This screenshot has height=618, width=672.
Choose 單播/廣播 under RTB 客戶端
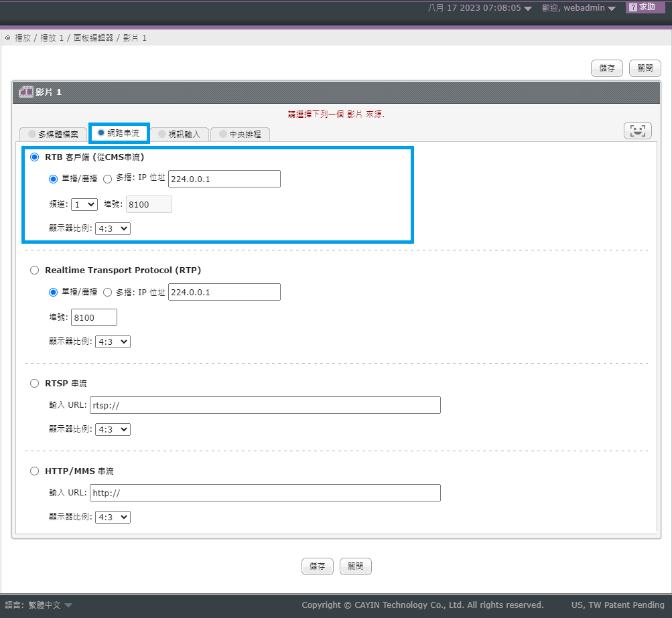click(x=53, y=179)
